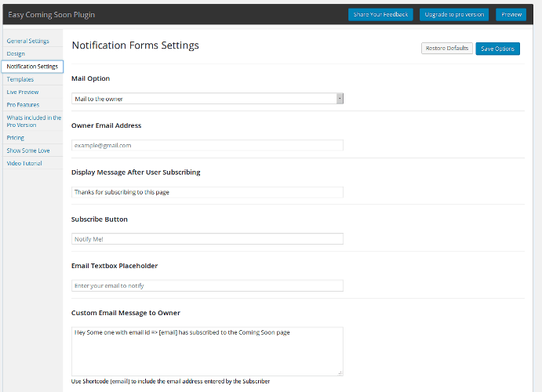Click the Notification Forms Settings heading

[x=135, y=45]
